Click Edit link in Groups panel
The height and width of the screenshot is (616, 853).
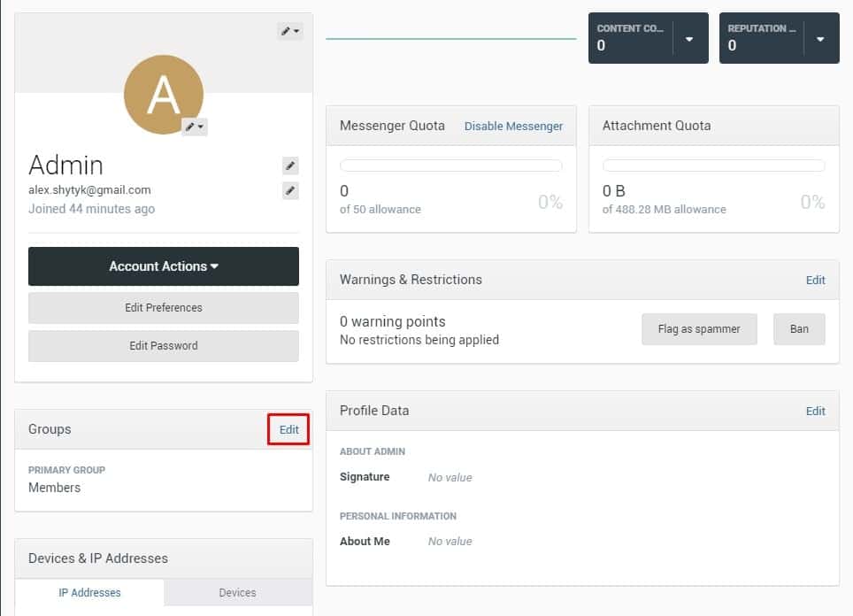(x=288, y=429)
